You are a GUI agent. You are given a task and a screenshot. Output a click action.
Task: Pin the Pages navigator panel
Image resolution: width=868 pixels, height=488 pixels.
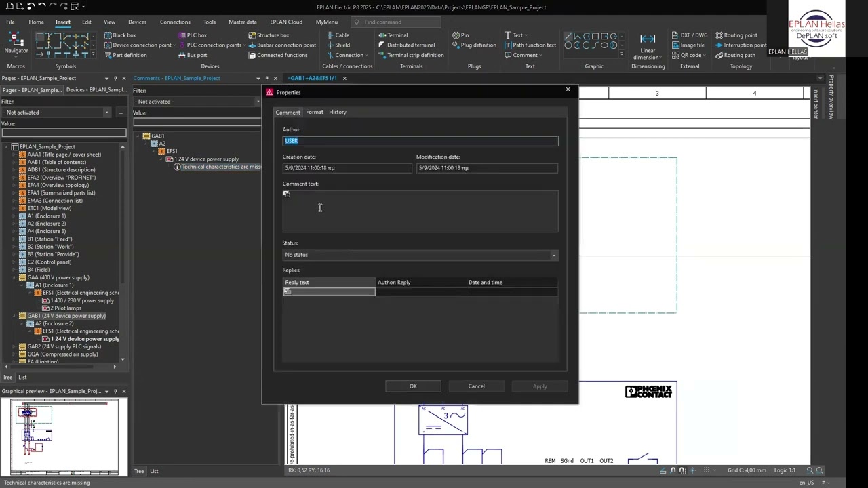point(115,78)
